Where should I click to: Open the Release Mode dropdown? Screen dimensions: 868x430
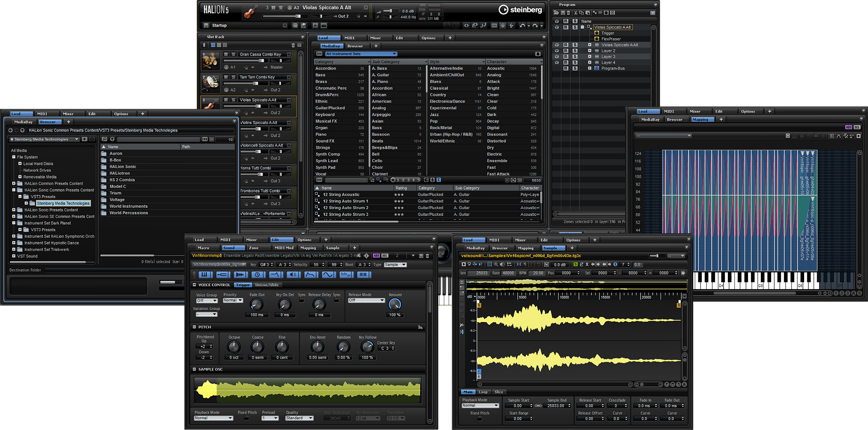[366, 300]
